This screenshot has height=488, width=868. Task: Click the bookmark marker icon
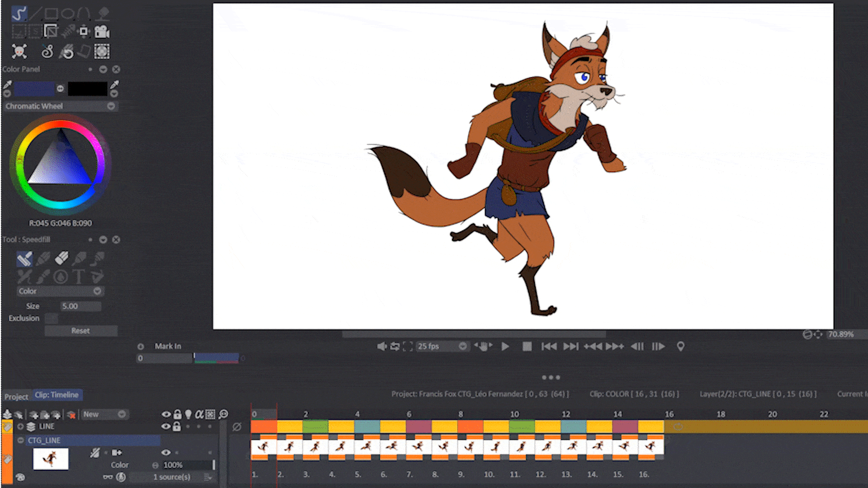click(680, 347)
